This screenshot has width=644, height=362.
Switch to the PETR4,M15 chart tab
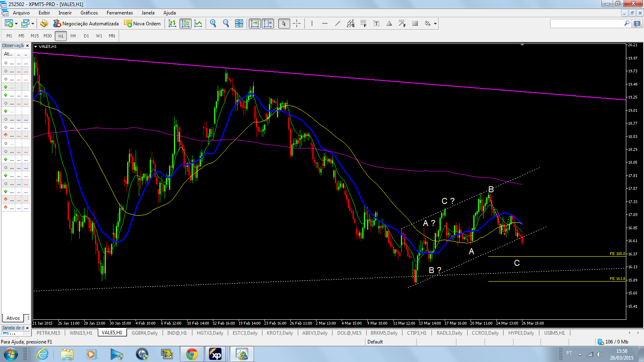48,333
